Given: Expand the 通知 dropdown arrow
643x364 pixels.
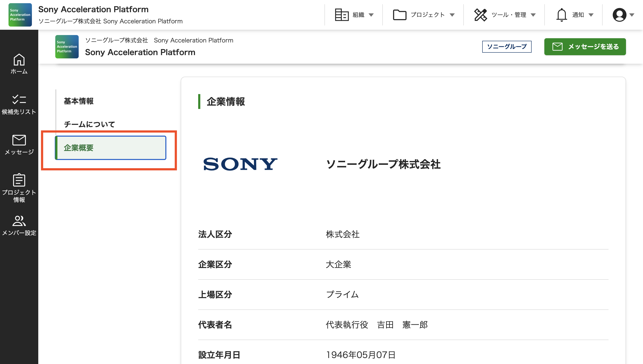Looking at the screenshot, I should point(591,15).
